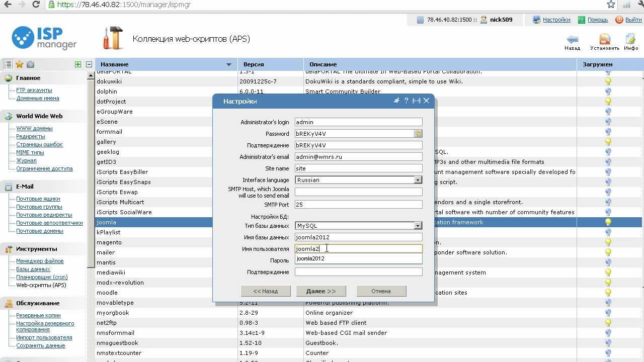Image resolution: width=644 pixels, height=362 pixels.
Task: Click the Site name input field
Action: tap(358, 168)
